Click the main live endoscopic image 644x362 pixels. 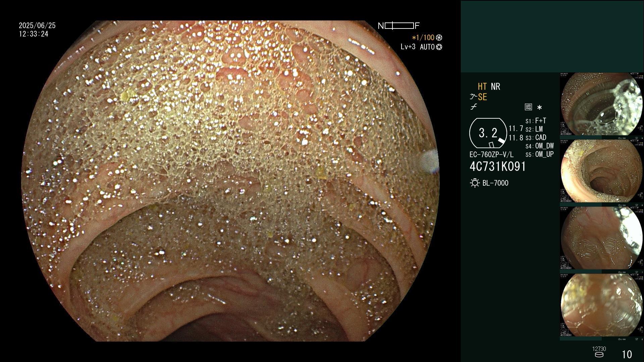point(230,181)
